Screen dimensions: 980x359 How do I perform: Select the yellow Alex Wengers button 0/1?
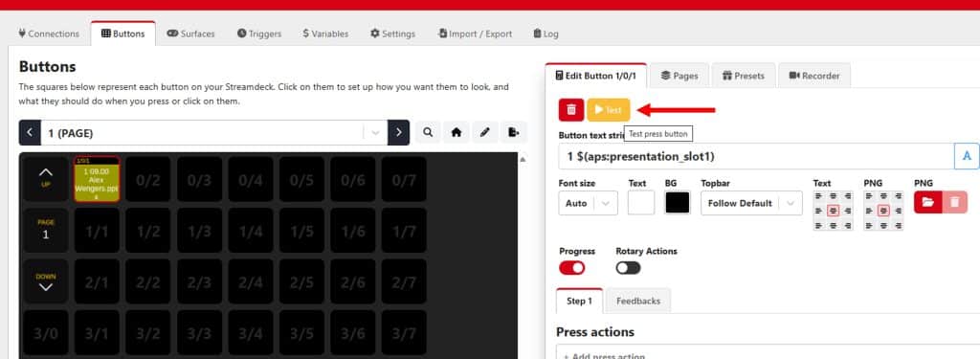tap(97, 179)
